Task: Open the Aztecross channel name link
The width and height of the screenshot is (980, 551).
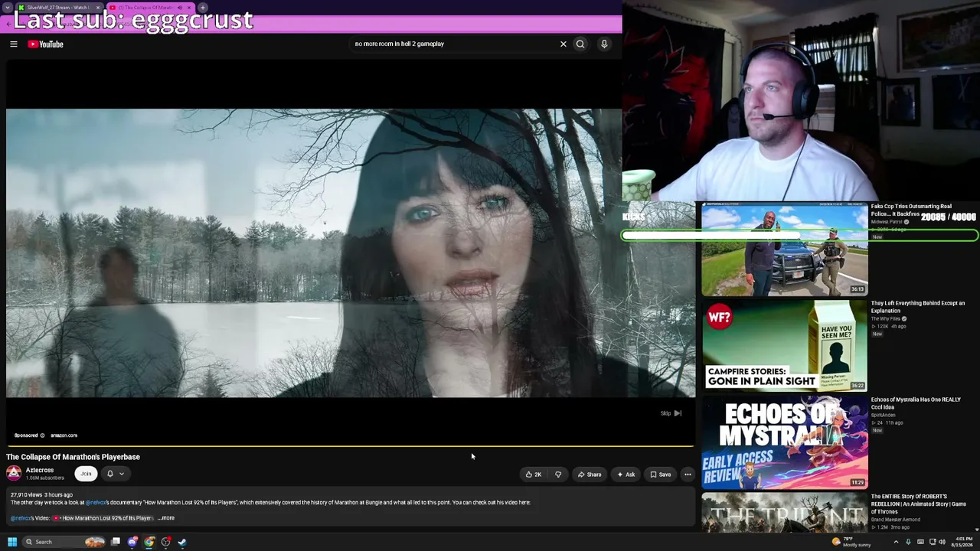Action: [40, 470]
